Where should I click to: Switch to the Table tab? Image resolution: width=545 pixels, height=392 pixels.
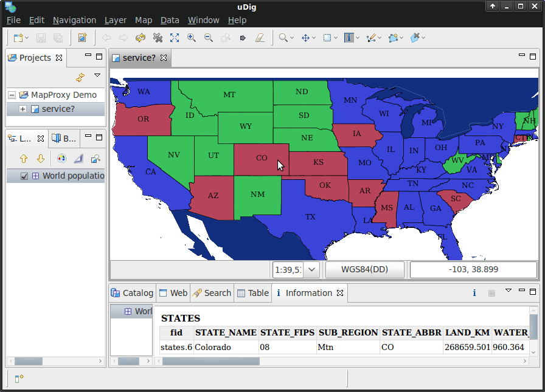click(253, 293)
